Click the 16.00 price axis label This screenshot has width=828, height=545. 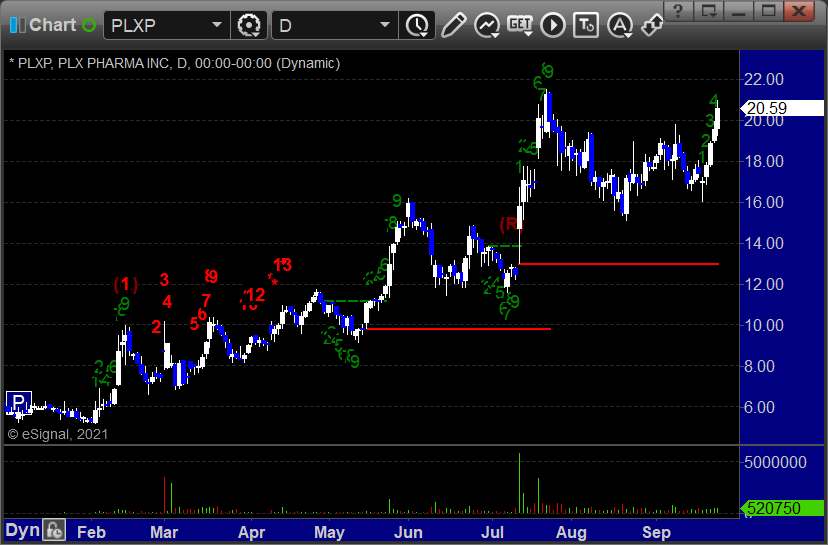coord(764,202)
